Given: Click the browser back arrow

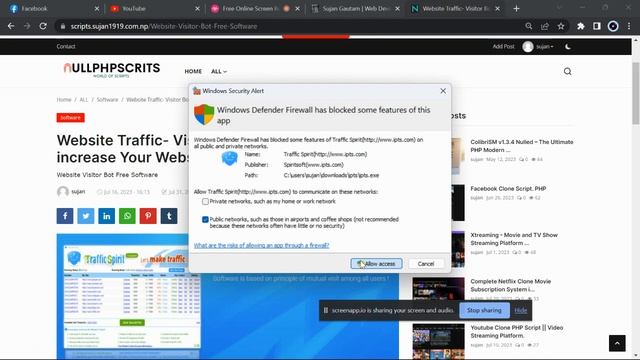Looking at the screenshot, I should (x=11, y=26).
